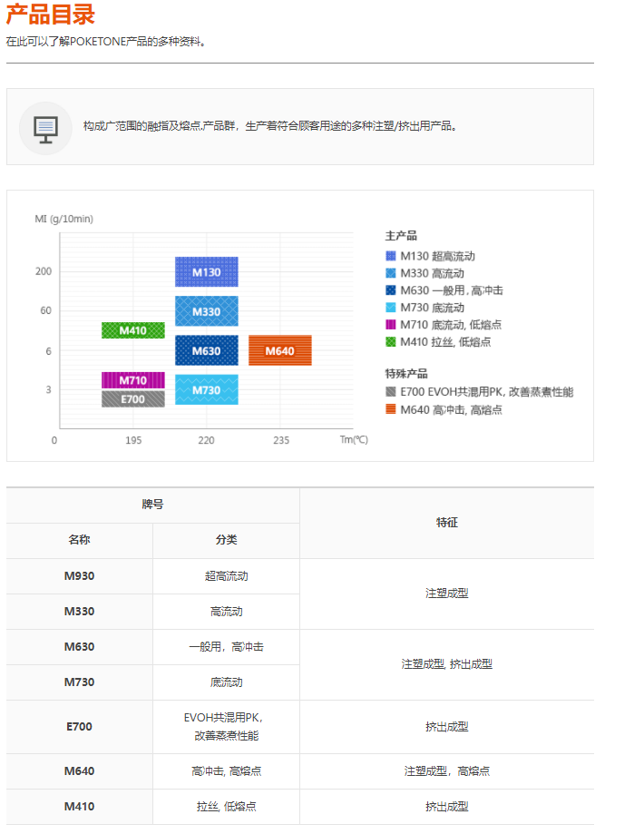Click the '挤出成型' feature cell in E700 row

[446, 727]
